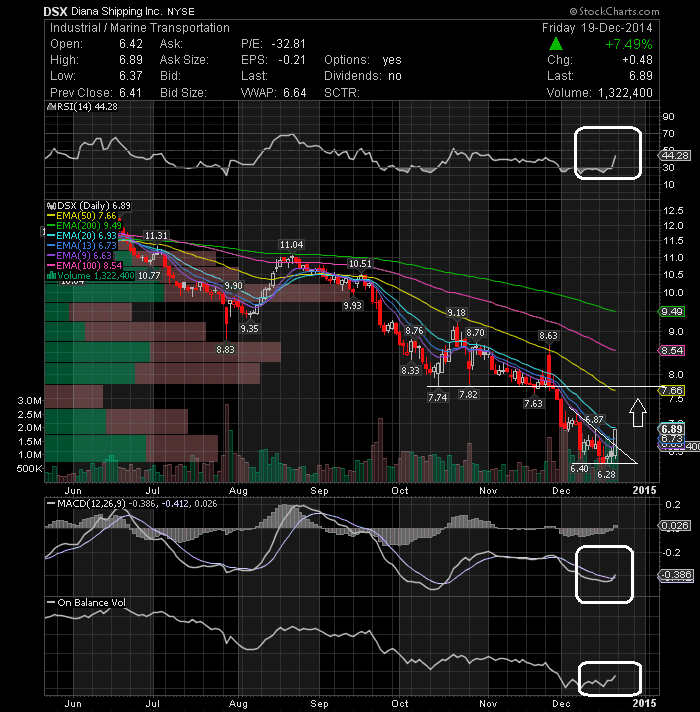Click the 44.28 tag on RSI axis
Viewport: 700px width, 712px height.
675,156
